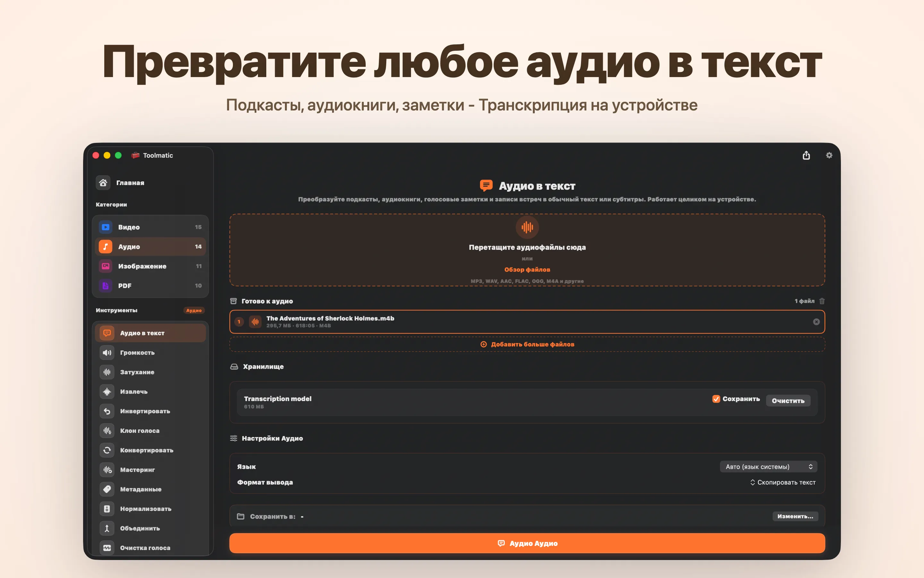This screenshot has height=578, width=924.
Task: Click the waveform icon in the drop zone
Action: point(527,227)
